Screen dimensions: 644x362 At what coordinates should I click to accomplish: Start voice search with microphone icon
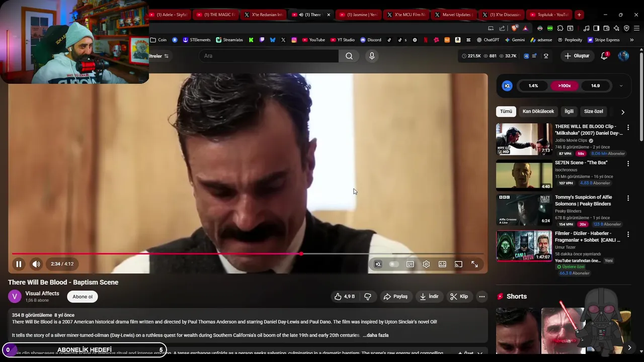[372, 56]
